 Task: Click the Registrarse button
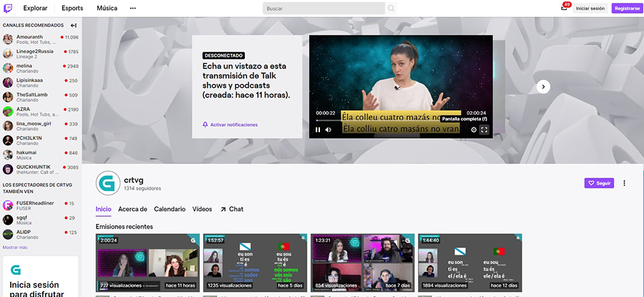point(626,8)
